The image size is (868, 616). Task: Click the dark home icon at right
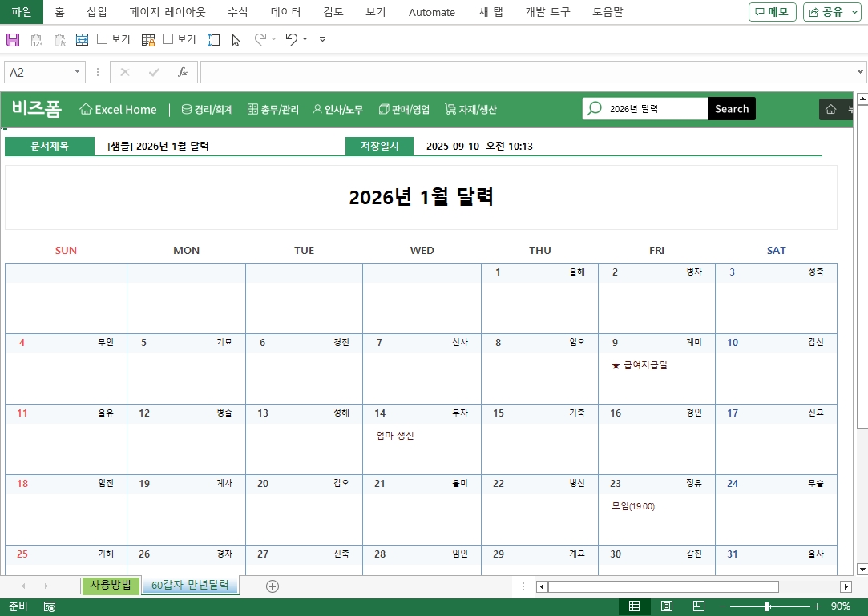(831, 109)
